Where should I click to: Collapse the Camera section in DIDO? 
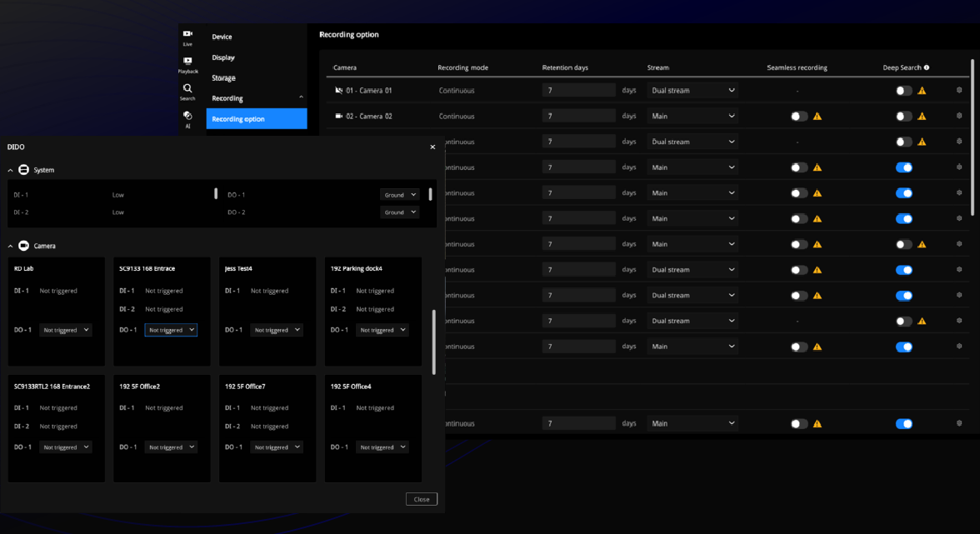(x=11, y=246)
